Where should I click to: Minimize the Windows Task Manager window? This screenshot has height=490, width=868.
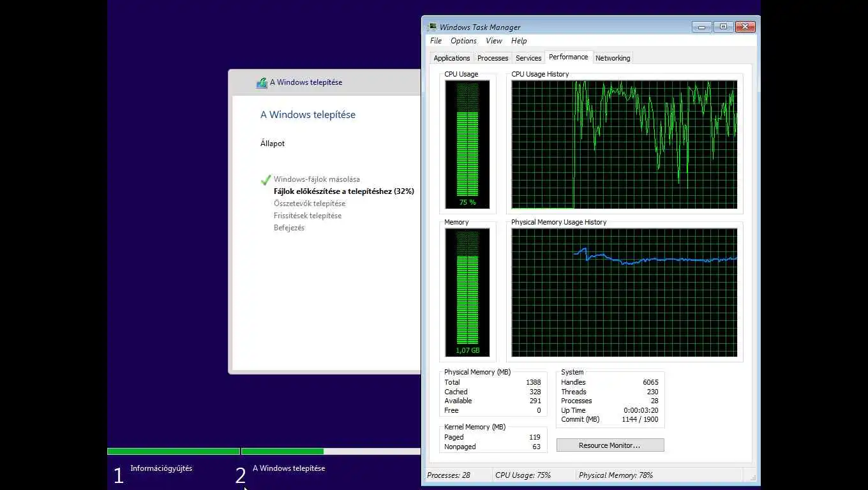(x=701, y=27)
